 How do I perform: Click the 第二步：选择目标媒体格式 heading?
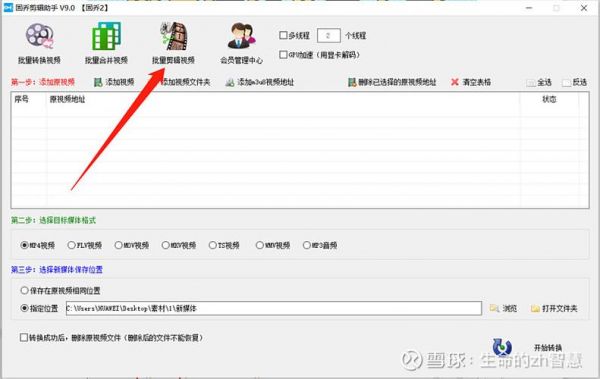tap(53, 220)
